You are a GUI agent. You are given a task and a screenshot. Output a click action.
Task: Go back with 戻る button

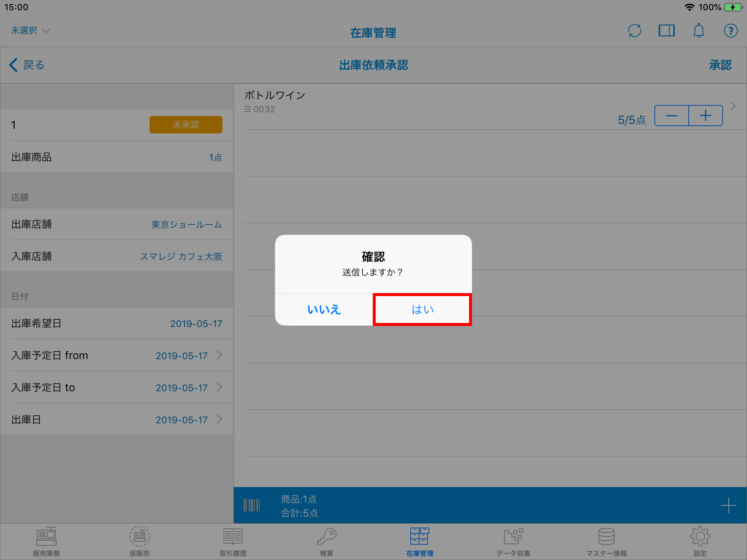click(x=27, y=65)
